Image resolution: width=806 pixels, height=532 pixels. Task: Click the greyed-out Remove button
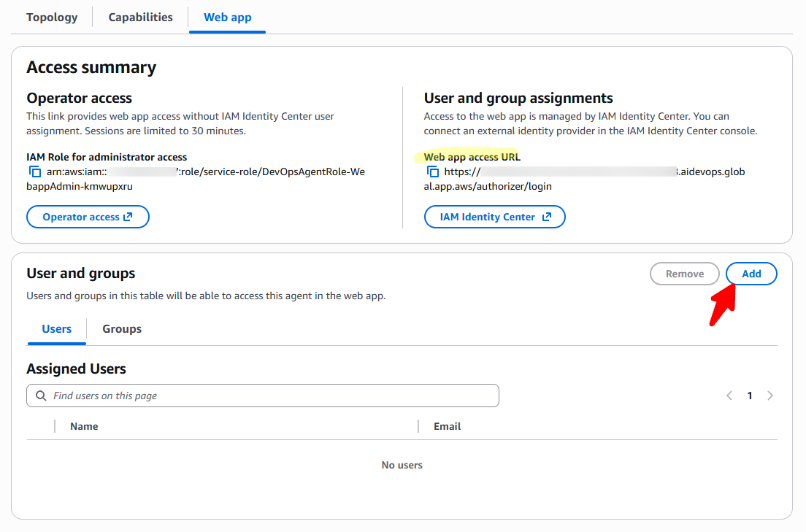(x=684, y=274)
